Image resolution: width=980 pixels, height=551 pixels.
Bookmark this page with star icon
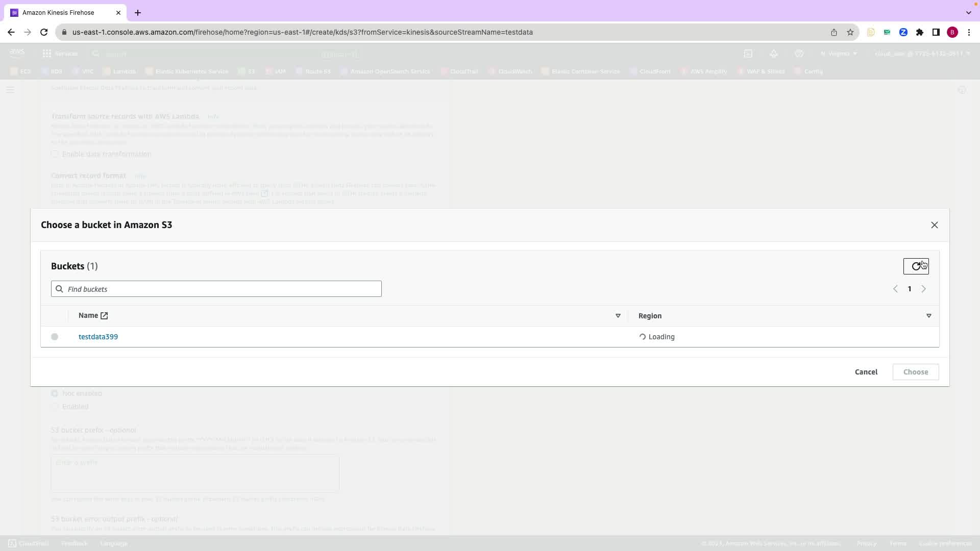pos(850,32)
